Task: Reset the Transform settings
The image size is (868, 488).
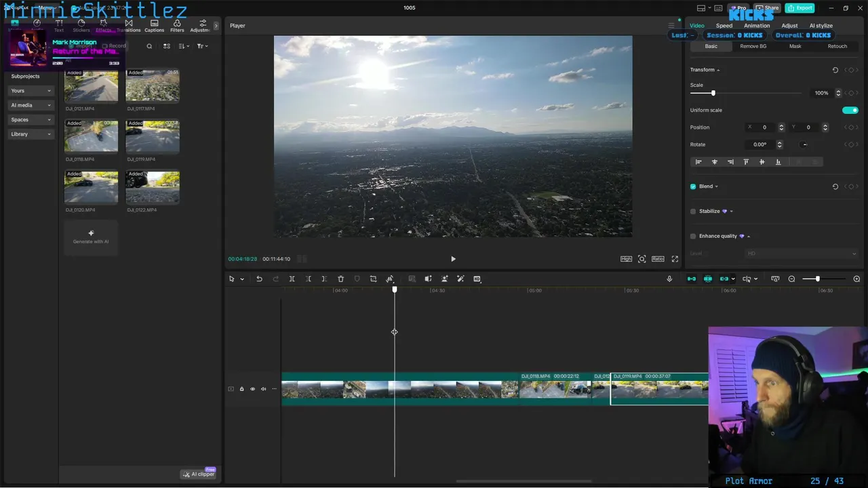Action: click(835, 70)
